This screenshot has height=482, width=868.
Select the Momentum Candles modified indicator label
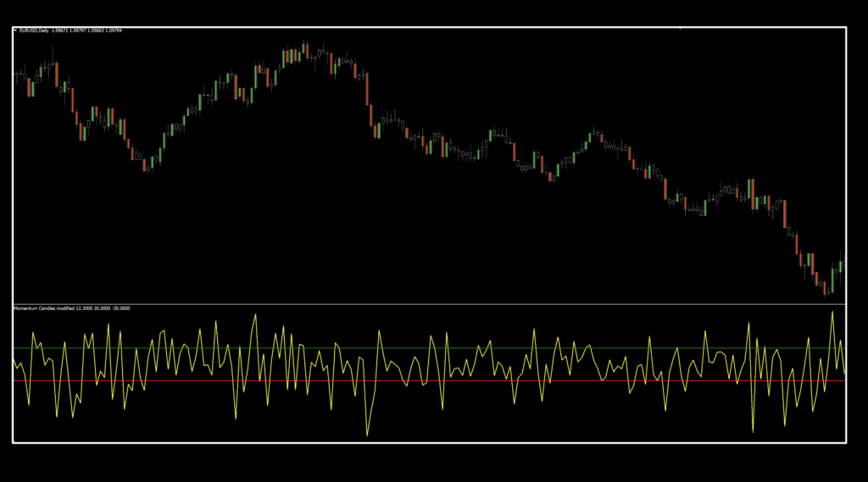pos(42,308)
